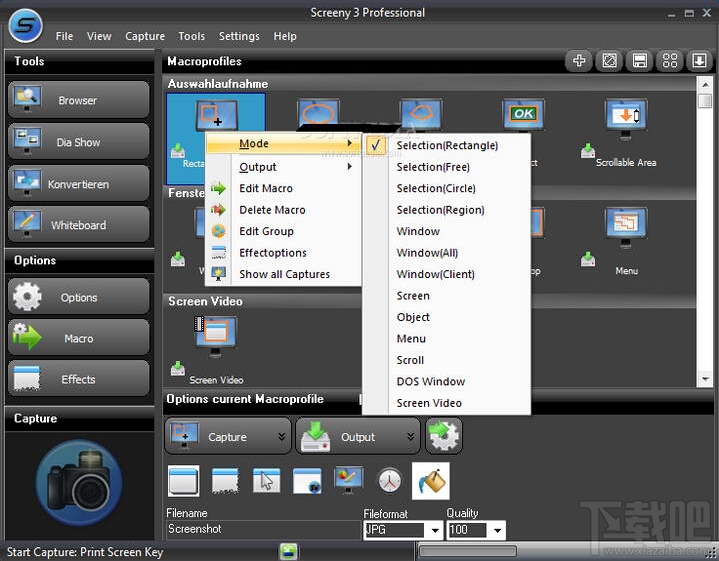Click the green export icon beside Screen Video
719x561 pixels.
pyautogui.click(x=178, y=368)
